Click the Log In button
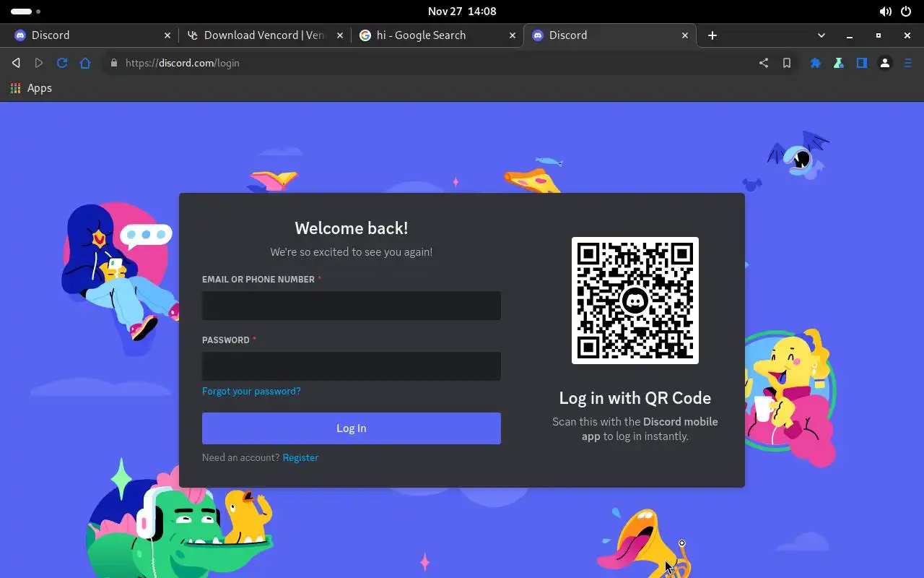 (352, 428)
